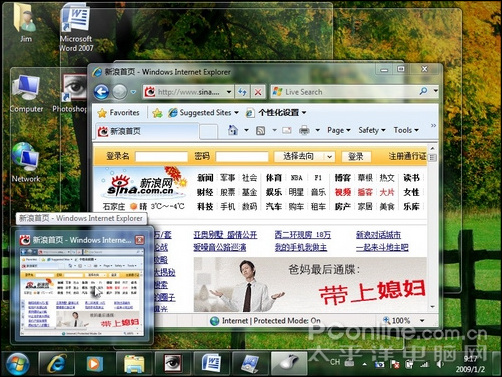Close the taskbar preview thumbnail window
The height and width of the screenshot is (377, 502).
coord(140,240)
